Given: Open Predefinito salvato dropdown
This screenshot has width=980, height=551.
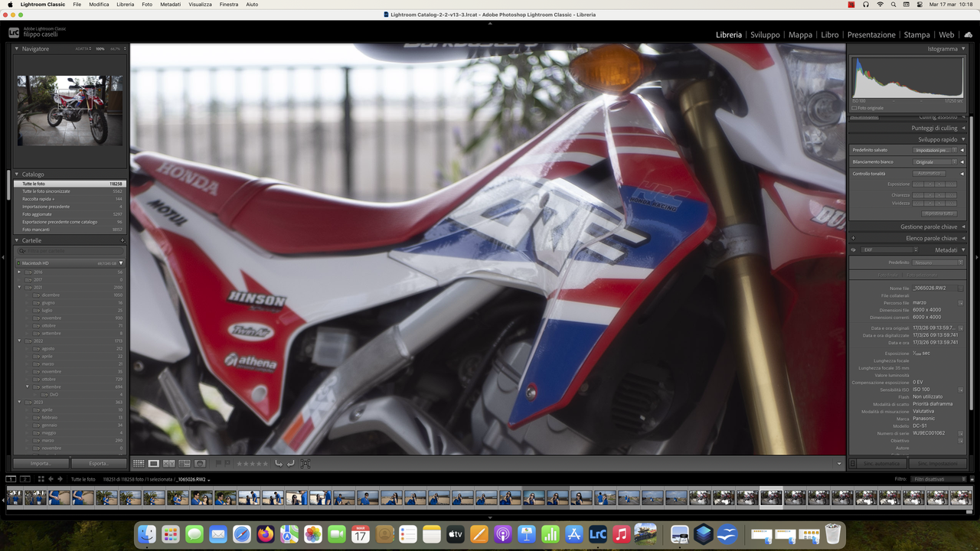Looking at the screenshot, I should click(936, 150).
